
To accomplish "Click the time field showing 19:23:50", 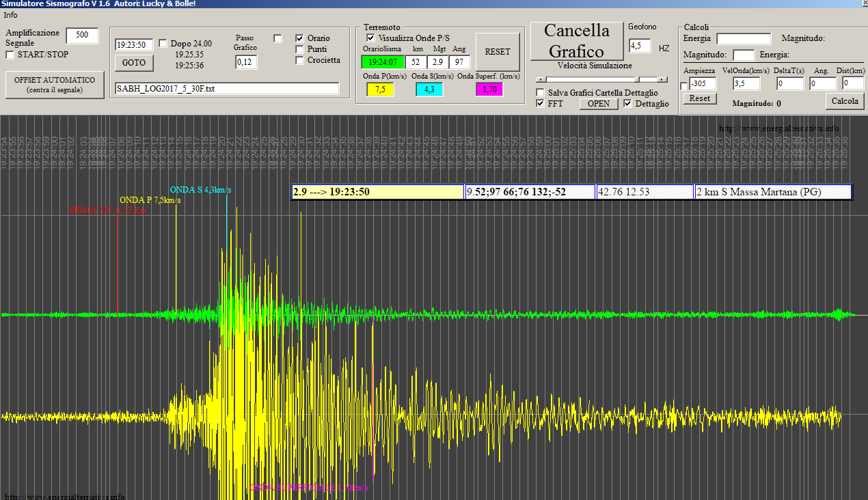I will pos(134,45).
